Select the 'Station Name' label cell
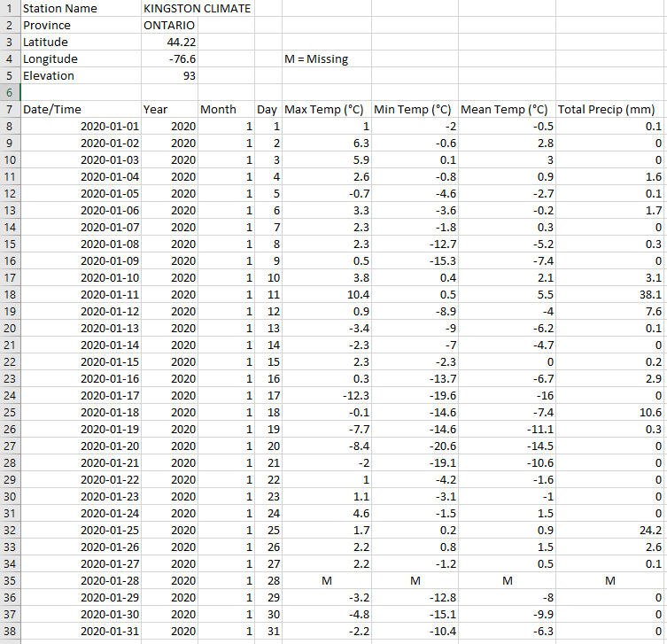667x644 pixels. point(81,9)
